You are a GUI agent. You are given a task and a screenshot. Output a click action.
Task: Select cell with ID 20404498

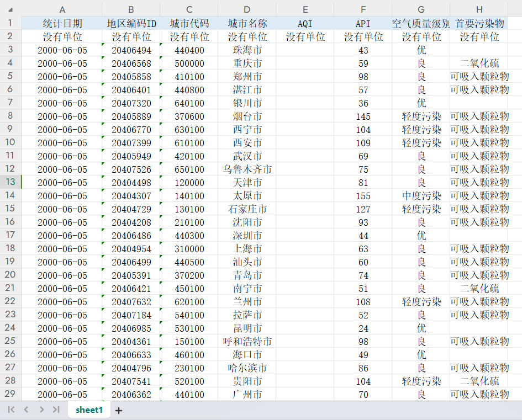click(131, 182)
